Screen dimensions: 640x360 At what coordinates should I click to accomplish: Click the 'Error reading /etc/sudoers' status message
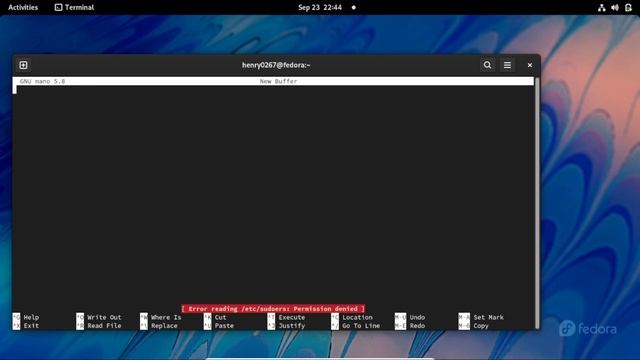coord(273,309)
